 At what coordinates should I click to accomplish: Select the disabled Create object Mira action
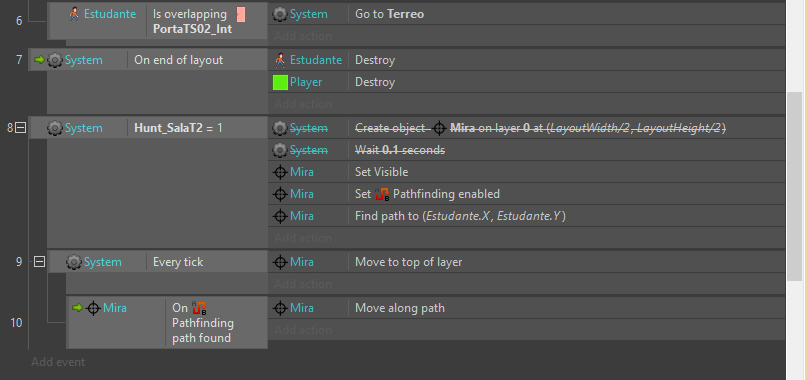[x=526, y=128]
